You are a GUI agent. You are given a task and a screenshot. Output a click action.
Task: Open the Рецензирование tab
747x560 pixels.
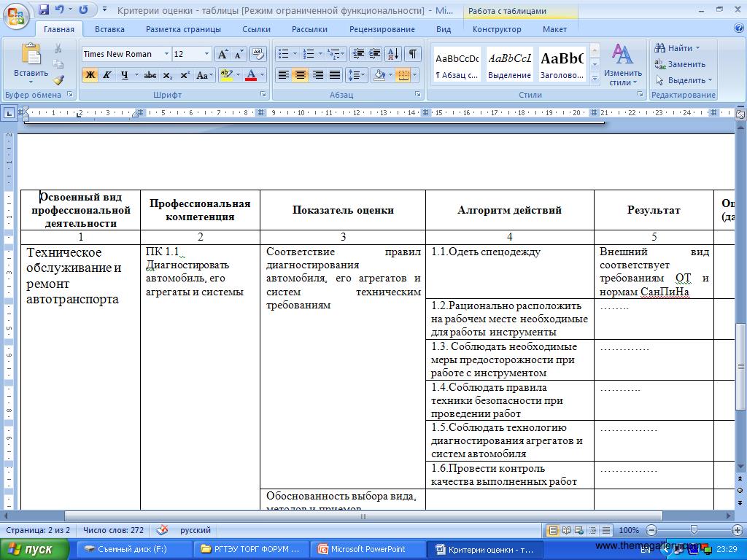[x=382, y=29]
